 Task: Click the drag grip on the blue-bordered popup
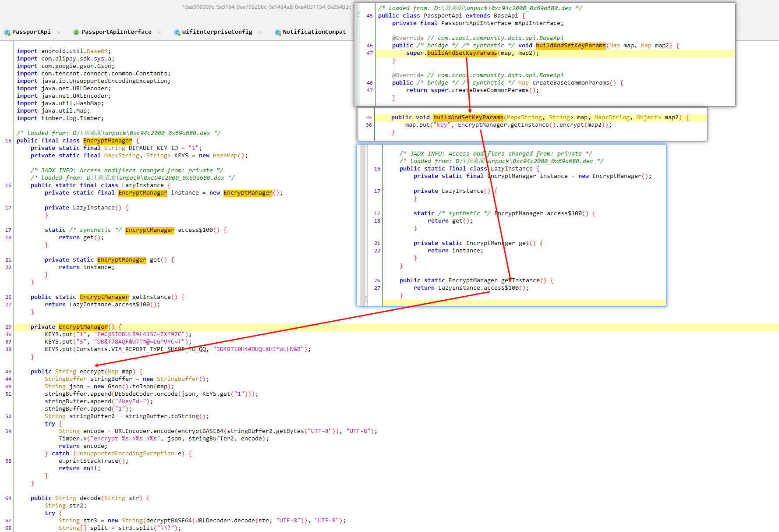366,300
